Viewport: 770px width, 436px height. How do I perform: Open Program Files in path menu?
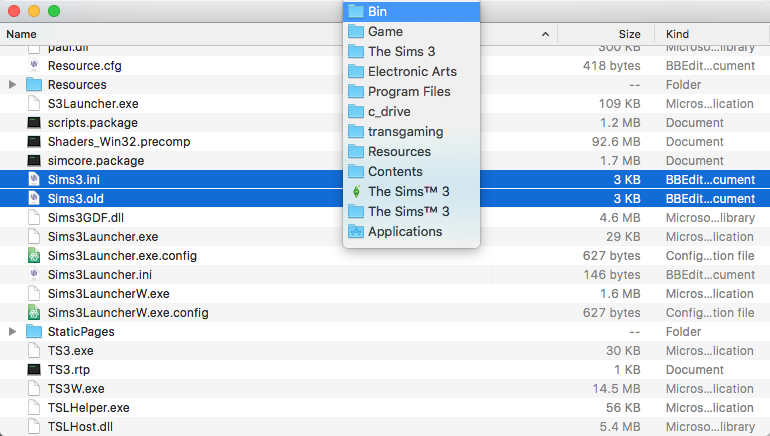tap(411, 91)
